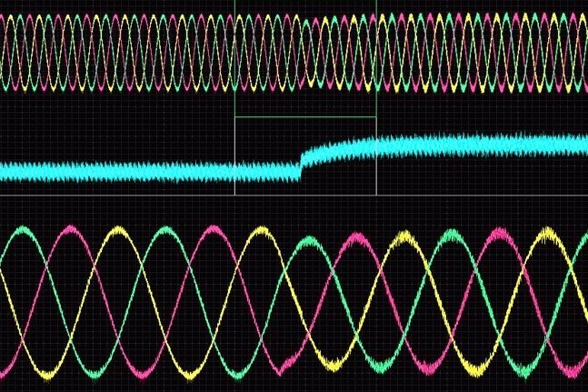
Task: Click the horizontal top edge of the zoom box
Action: tap(305, 117)
